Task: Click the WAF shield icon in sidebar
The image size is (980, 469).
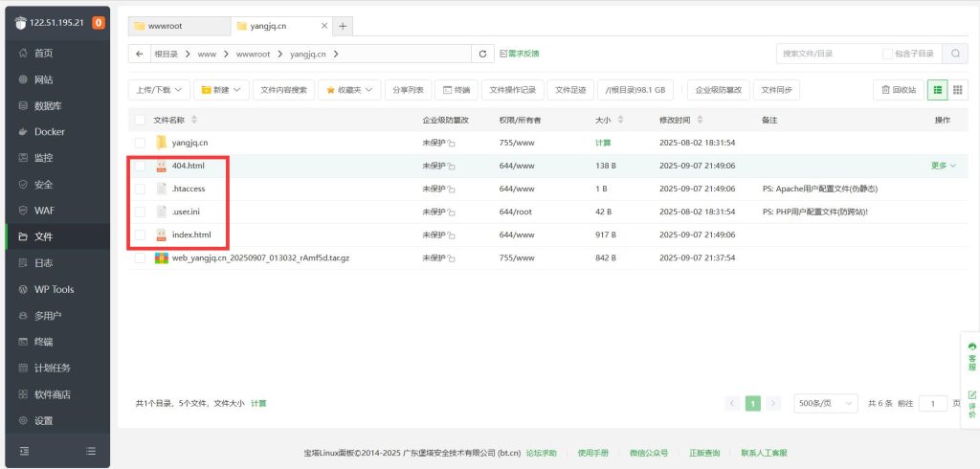Action: point(23,211)
